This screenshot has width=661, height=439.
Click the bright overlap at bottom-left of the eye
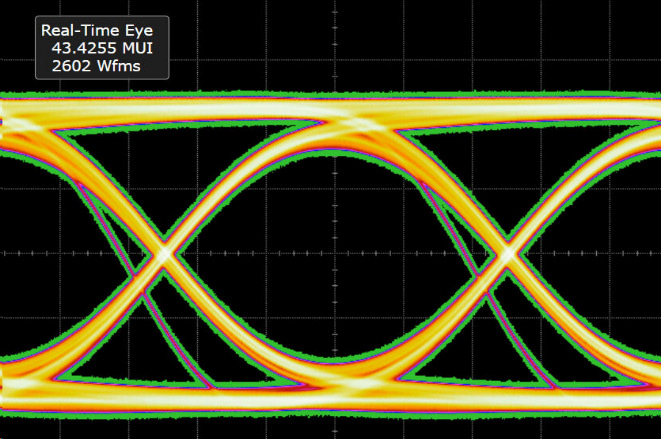point(20,385)
